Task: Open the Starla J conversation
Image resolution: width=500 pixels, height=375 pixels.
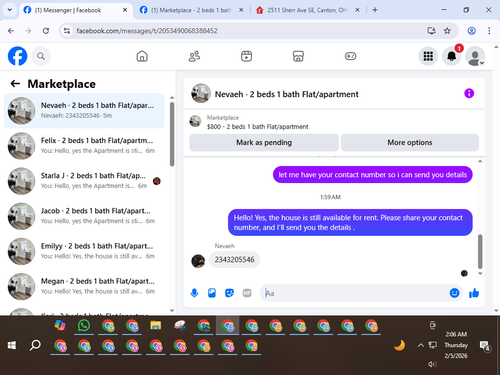Action: click(84, 181)
